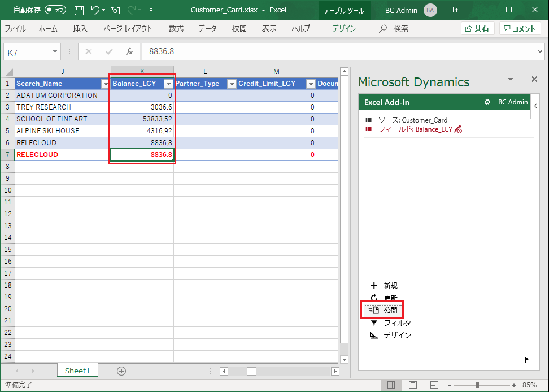Open the BA account avatar
Screen dimensions: 549x392
430,10
